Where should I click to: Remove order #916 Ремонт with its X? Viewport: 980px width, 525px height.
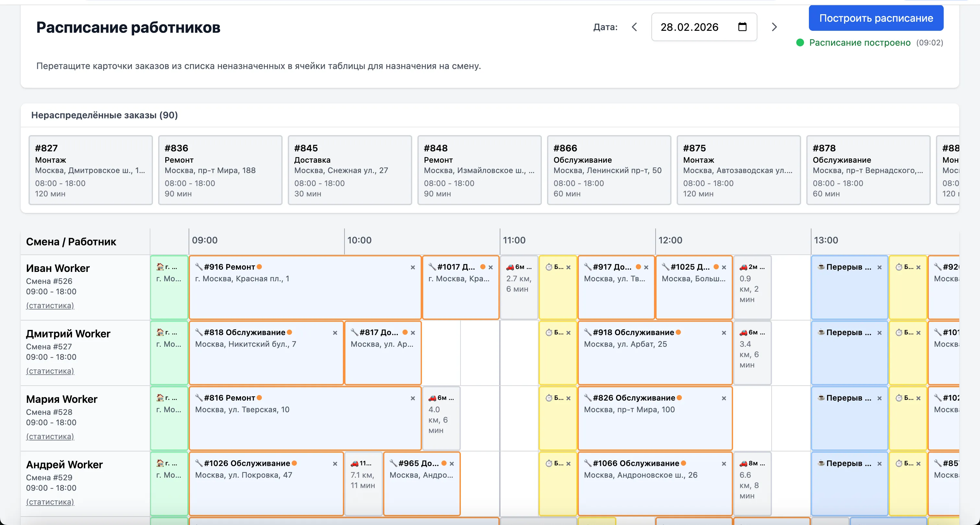pos(413,267)
